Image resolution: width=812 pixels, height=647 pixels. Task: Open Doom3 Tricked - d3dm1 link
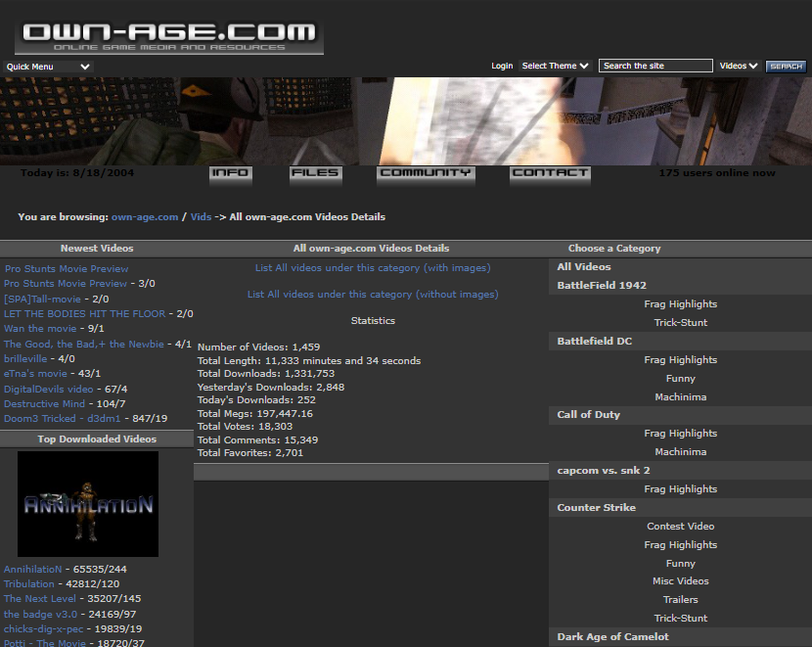click(x=63, y=419)
